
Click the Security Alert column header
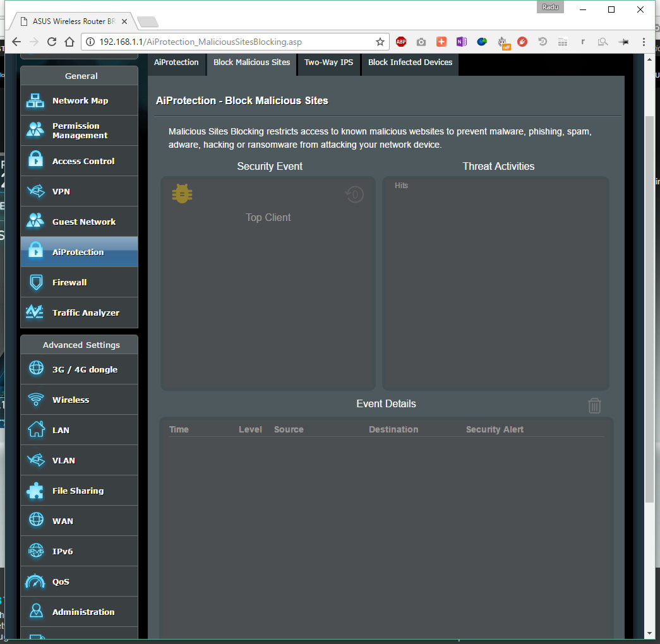(495, 429)
